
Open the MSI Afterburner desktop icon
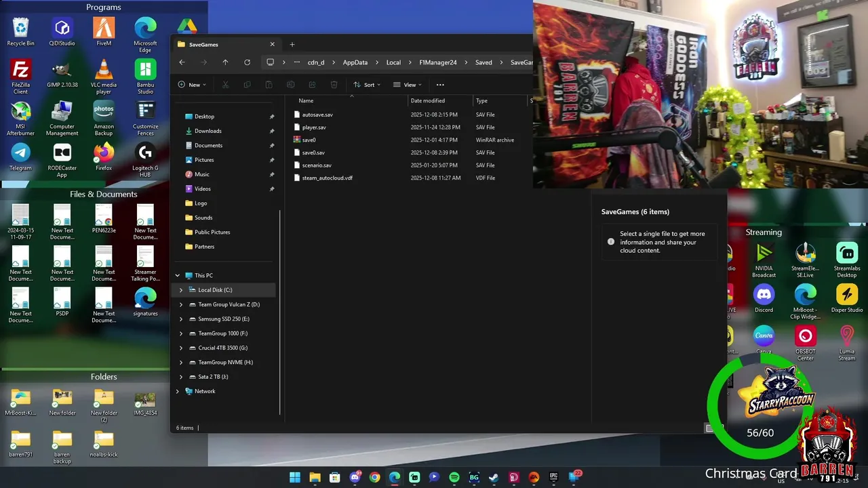pyautogui.click(x=21, y=119)
